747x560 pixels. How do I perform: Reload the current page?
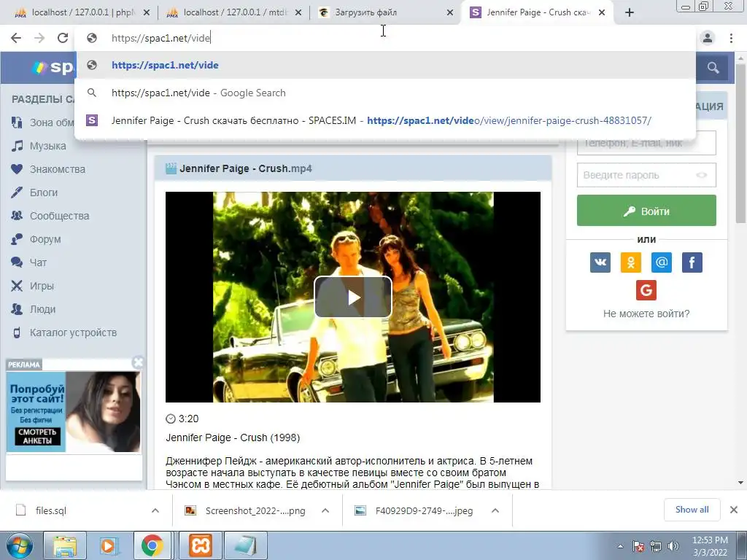pos(63,38)
